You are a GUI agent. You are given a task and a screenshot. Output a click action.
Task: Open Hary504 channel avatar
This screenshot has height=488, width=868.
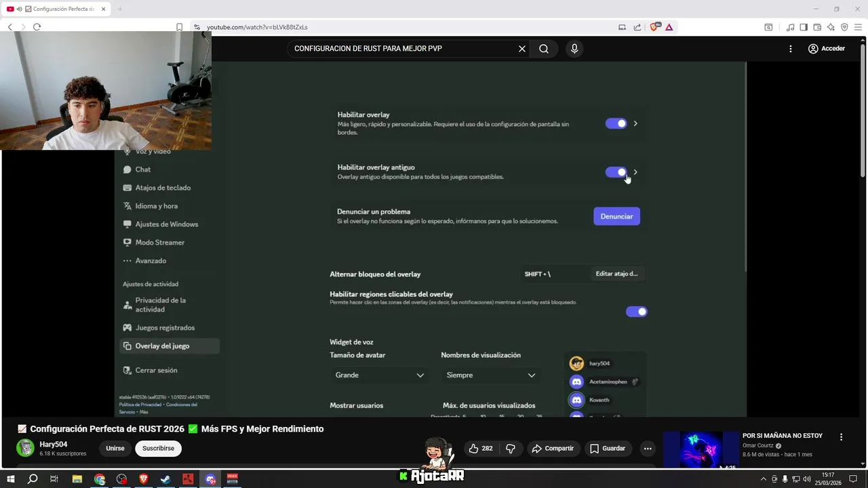[26, 448]
